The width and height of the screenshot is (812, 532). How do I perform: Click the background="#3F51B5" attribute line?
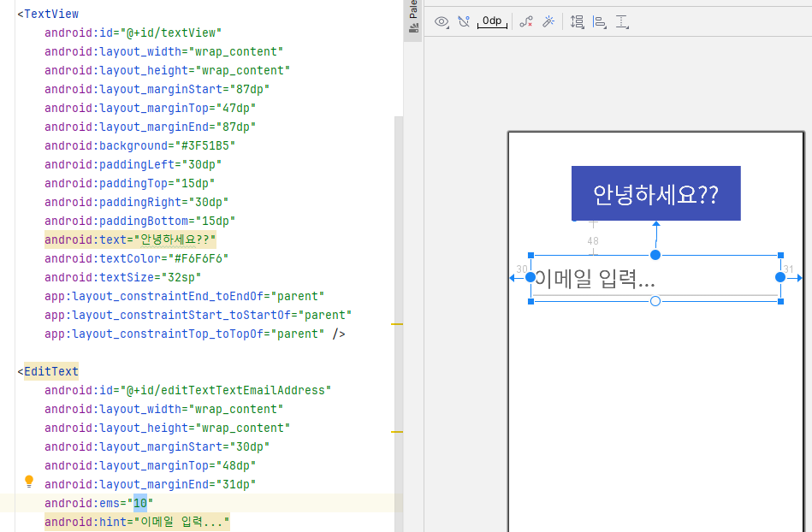point(139,146)
